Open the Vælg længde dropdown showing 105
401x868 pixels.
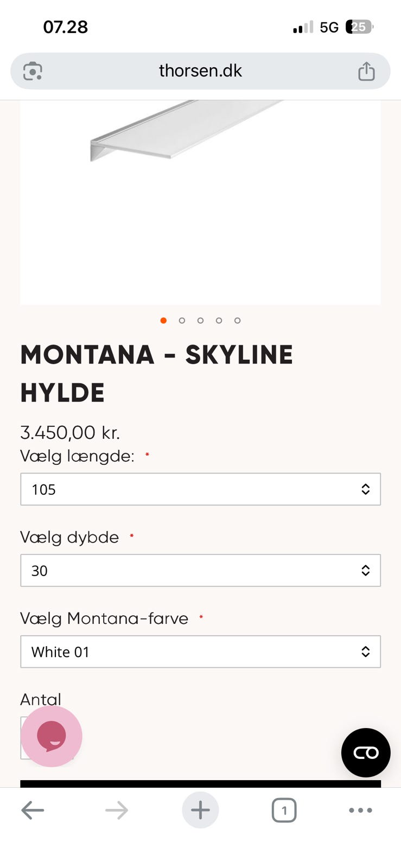click(x=200, y=489)
